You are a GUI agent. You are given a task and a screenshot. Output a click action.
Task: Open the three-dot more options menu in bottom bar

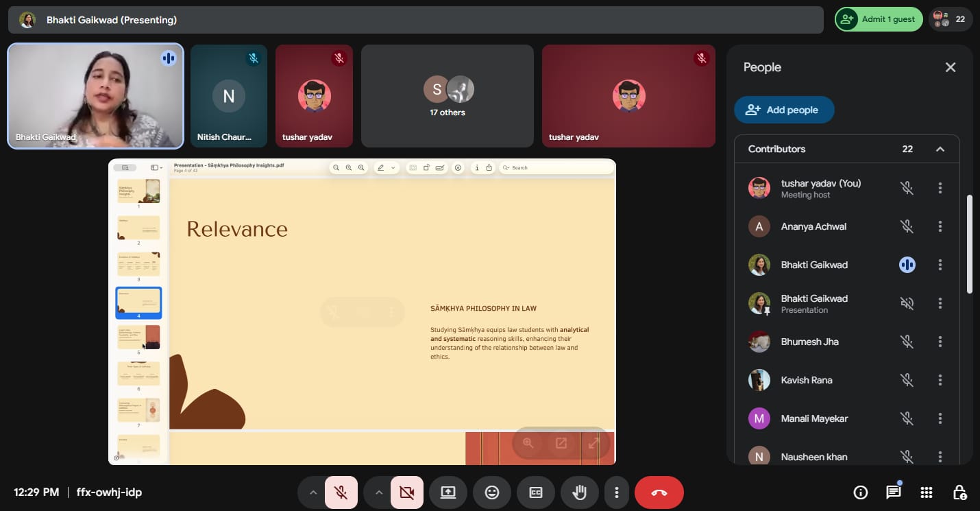[x=617, y=492]
